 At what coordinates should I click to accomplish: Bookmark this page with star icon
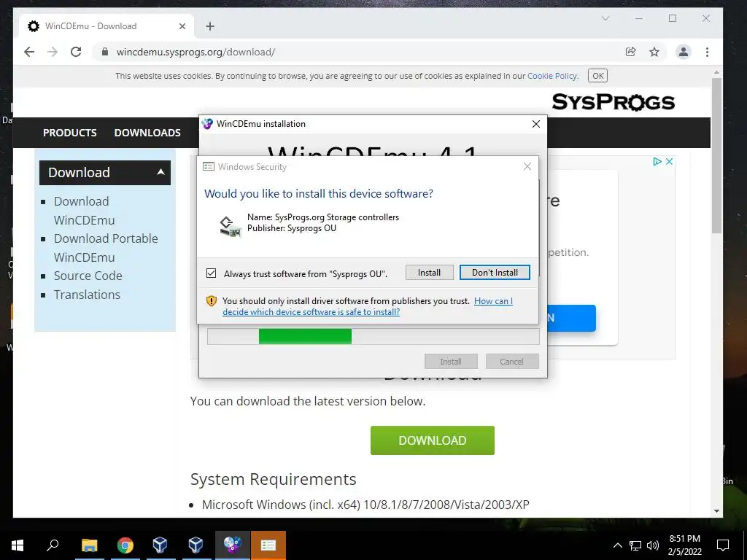pos(654,52)
